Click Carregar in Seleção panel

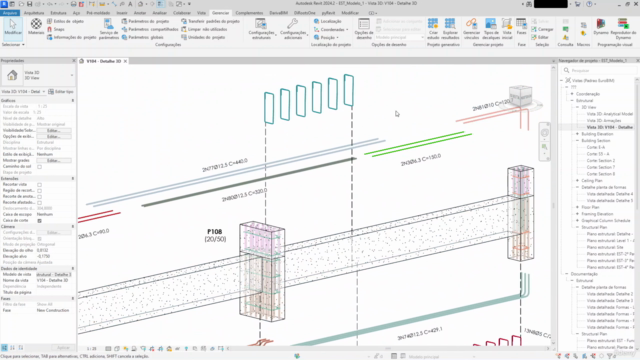coord(542,29)
